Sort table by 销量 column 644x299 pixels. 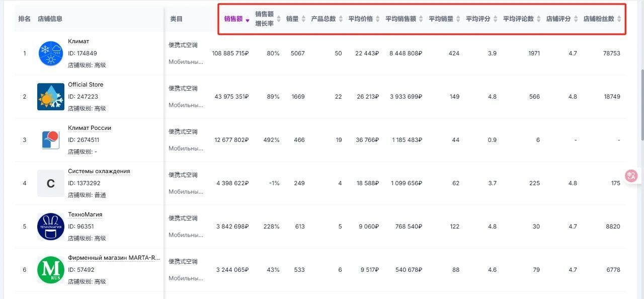pyautogui.click(x=296, y=19)
